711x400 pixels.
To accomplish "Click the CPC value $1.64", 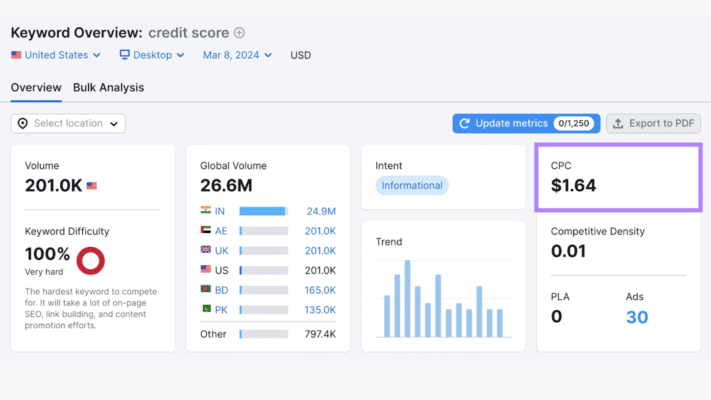I will 574,185.
